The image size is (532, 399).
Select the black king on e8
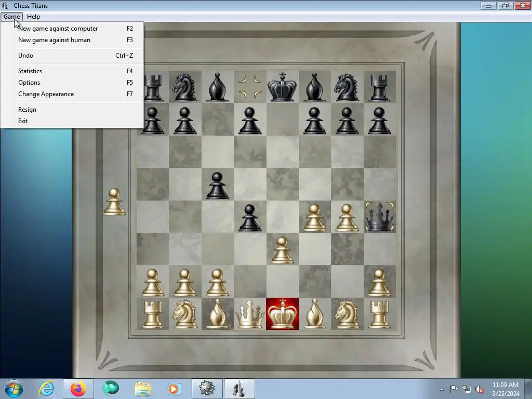click(282, 87)
